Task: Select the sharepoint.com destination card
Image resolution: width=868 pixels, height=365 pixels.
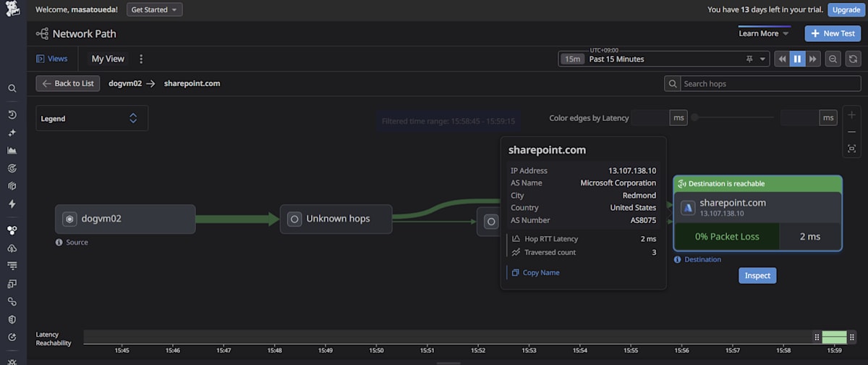Action: [757, 213]
